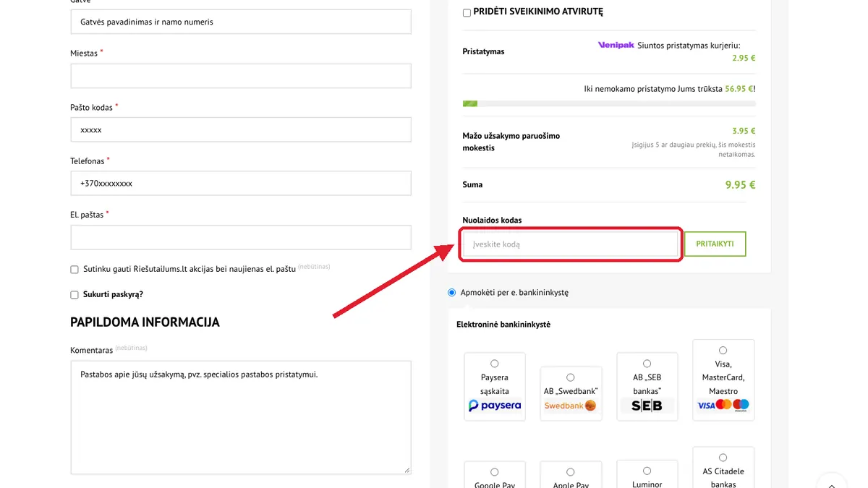This screenshot has height=488, width=868.
Task: Check the newsletter consent 'Sutinku gauti' box
Action: pyautogui.click(x=75, y=270)
